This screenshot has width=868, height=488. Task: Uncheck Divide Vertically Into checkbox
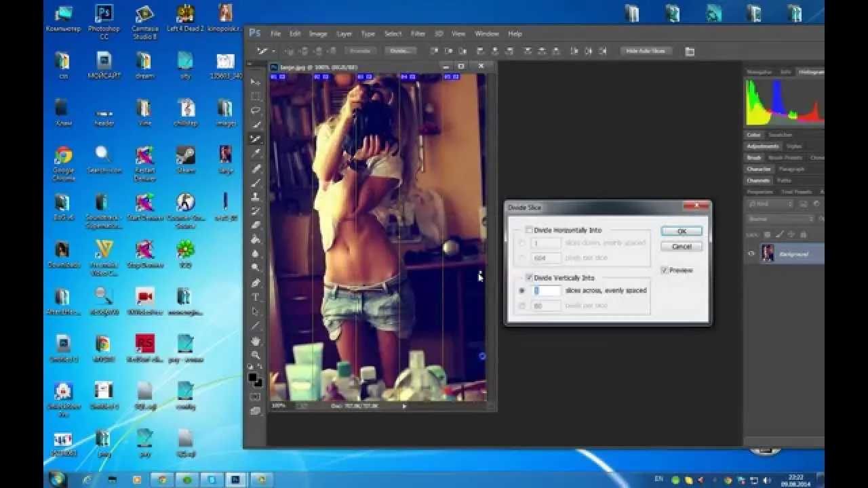[x=529, y=278]
